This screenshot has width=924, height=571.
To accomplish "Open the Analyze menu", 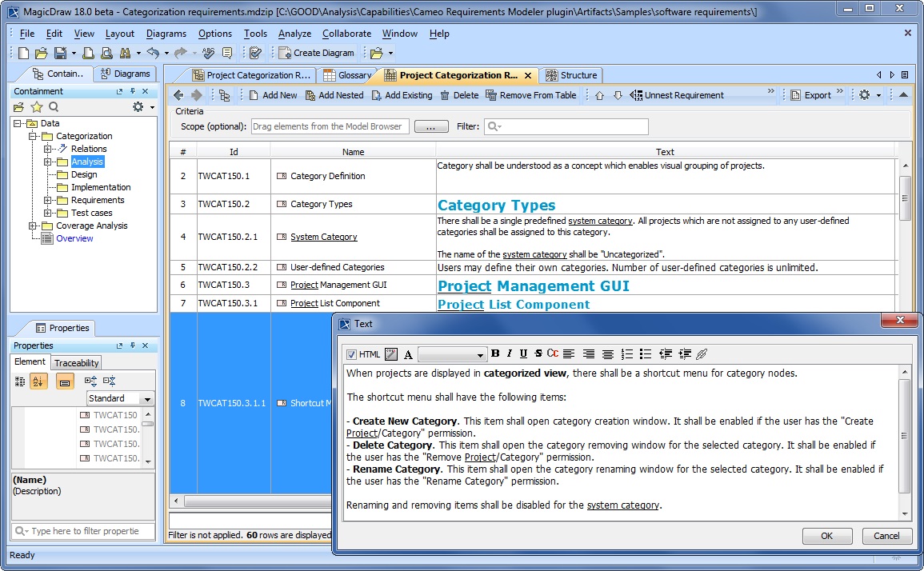I will pos(294,34).
